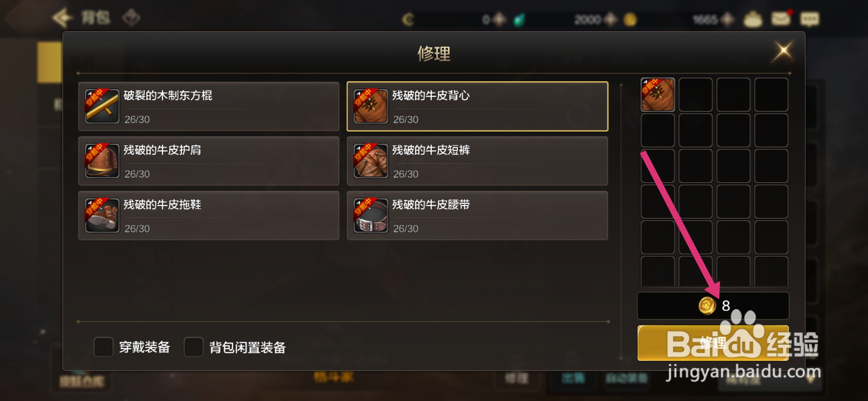Click the cowhide vest thumbnail in repair grid
Image resolution: width=868 pixels, height=401 pixels.
click(x=658, y=95)
